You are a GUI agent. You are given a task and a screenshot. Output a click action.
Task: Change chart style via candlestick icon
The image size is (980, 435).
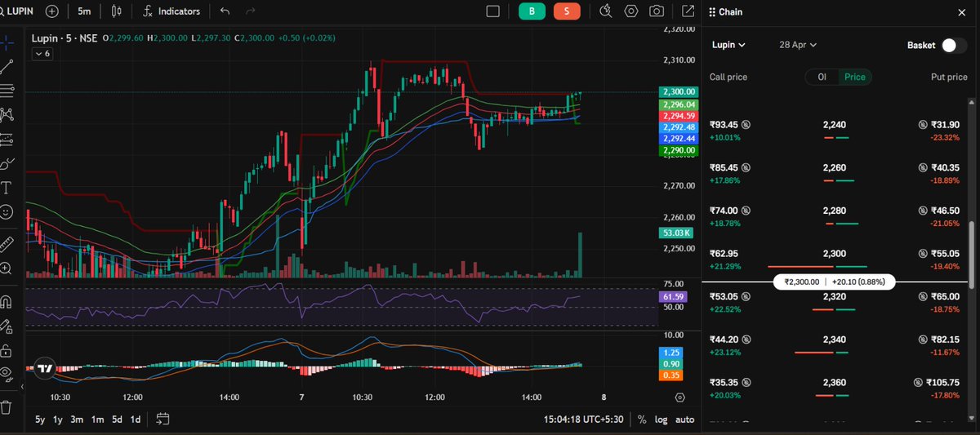point(116,11)
